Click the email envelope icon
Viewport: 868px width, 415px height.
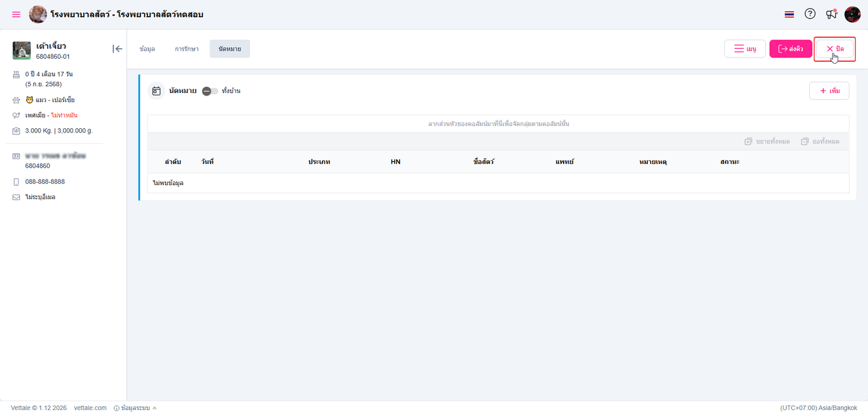tap(16, 197)
